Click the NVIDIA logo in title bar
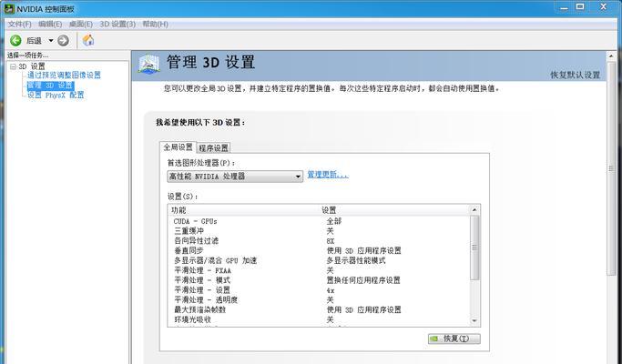The height and width of the screenshot is (364, 622). [9, 8]
